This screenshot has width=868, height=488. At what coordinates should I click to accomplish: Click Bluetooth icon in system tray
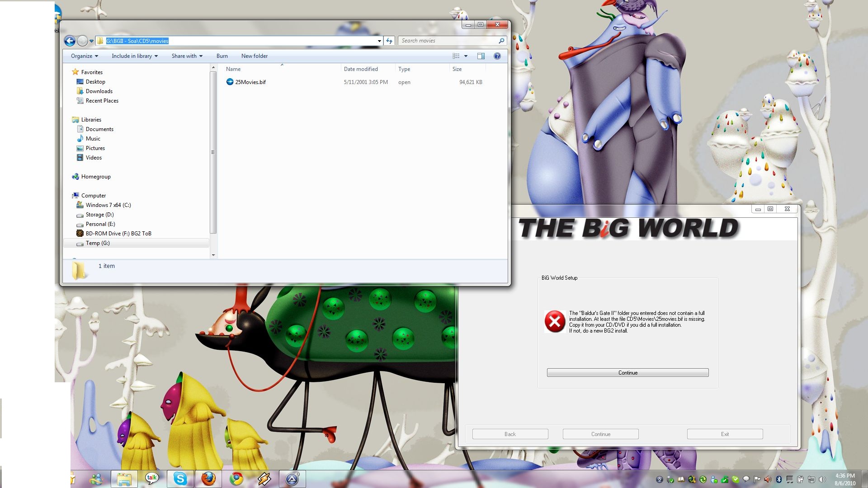tap(778, 479)
